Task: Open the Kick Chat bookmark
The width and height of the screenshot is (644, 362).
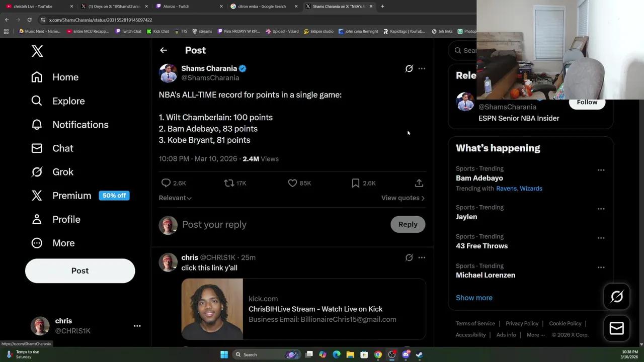Action: [x=157, y=31]
